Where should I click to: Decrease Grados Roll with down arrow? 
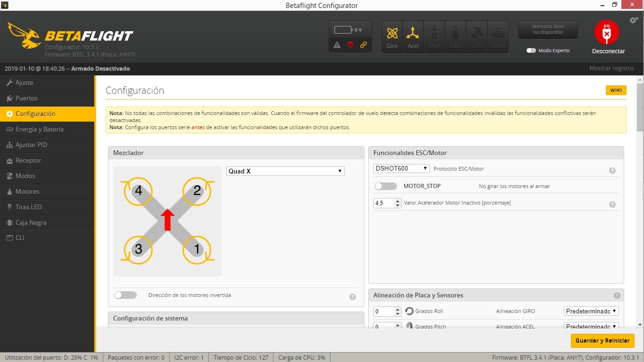[x=397, y=313]
